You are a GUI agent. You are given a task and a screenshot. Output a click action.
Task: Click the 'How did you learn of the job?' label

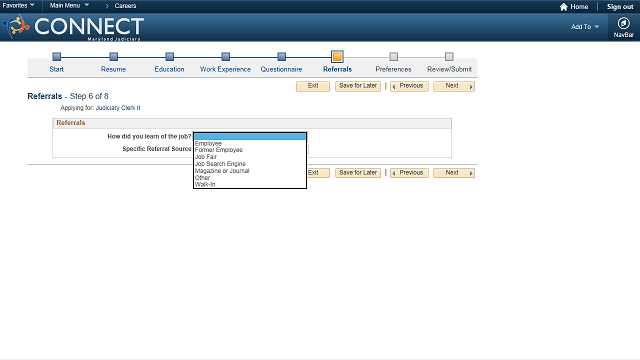click(149, 137)
